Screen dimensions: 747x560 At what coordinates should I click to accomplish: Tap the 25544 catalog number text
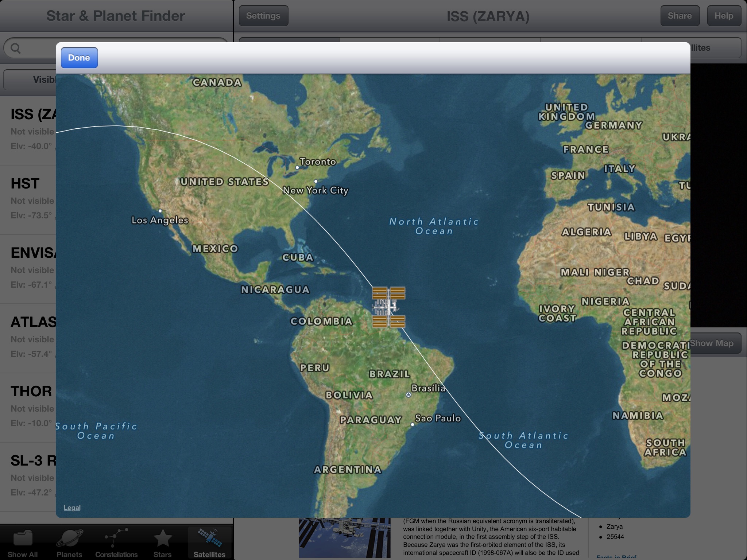(615, 537)
